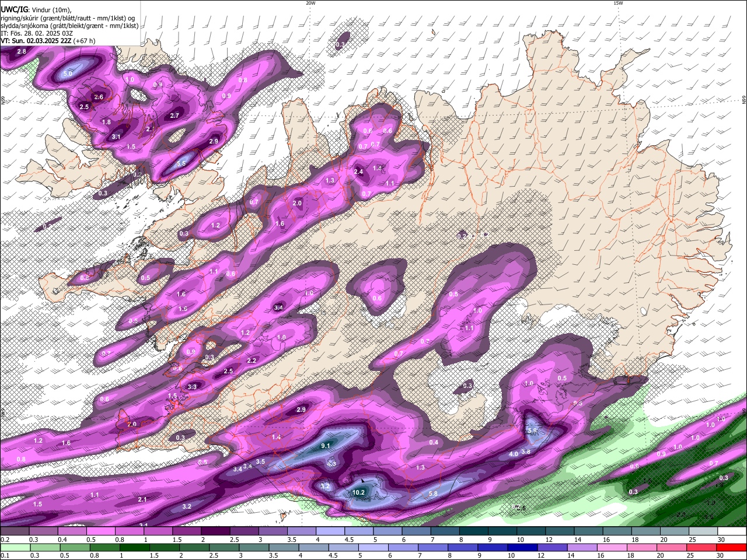Click the 10.2 precipitation value on the map
The height and width of the screenshot is (560, 747).
pos(358,492)
